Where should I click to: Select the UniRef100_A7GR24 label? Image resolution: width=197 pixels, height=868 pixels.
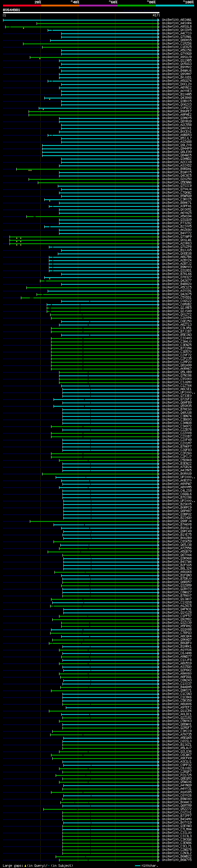pos(177,467)
